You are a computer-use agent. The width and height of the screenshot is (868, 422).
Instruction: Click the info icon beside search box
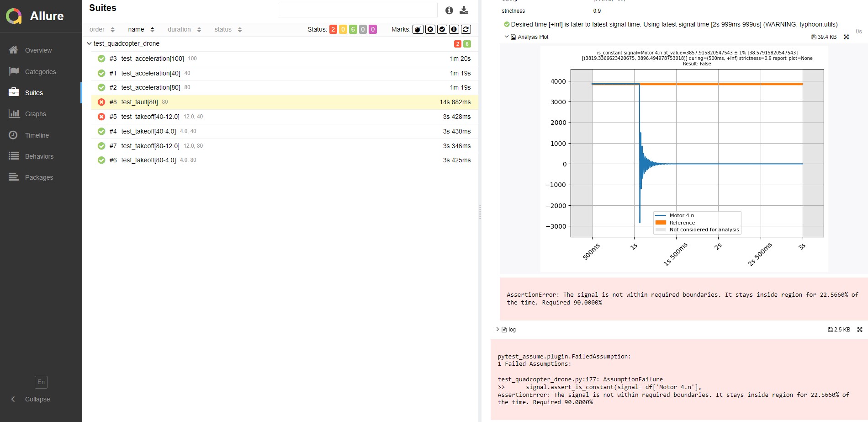pos(449,10)
